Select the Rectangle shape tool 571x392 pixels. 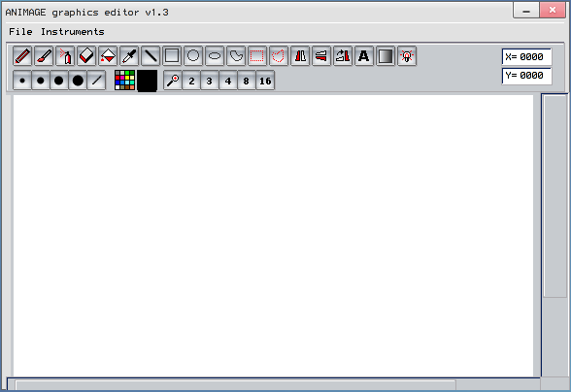click(172, 56)
